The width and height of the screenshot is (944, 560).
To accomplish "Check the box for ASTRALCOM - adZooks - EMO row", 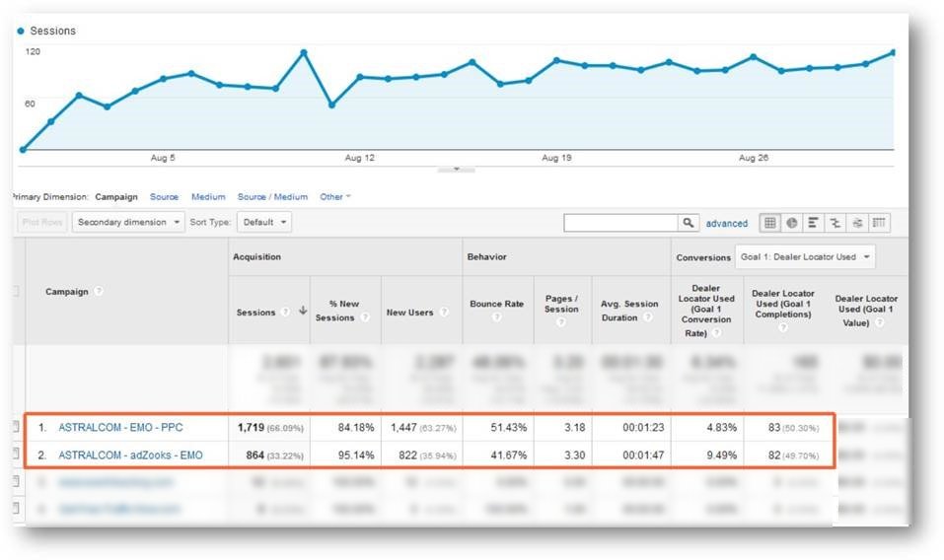I will tap(15, 454).
